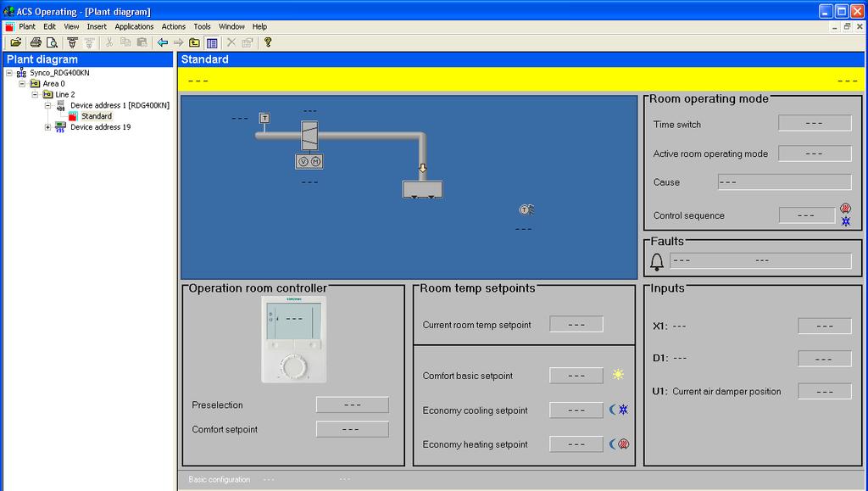Image resolution: width=868 pixels, height=491 pixels.
Task: Click the supply air temperature sensor T icon
Action: coord(264,118)
